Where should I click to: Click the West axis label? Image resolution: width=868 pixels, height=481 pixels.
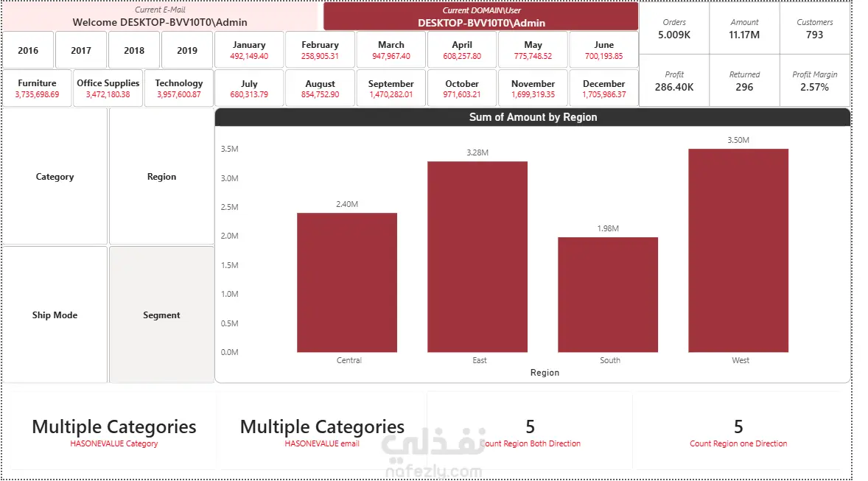coord(740,360)
